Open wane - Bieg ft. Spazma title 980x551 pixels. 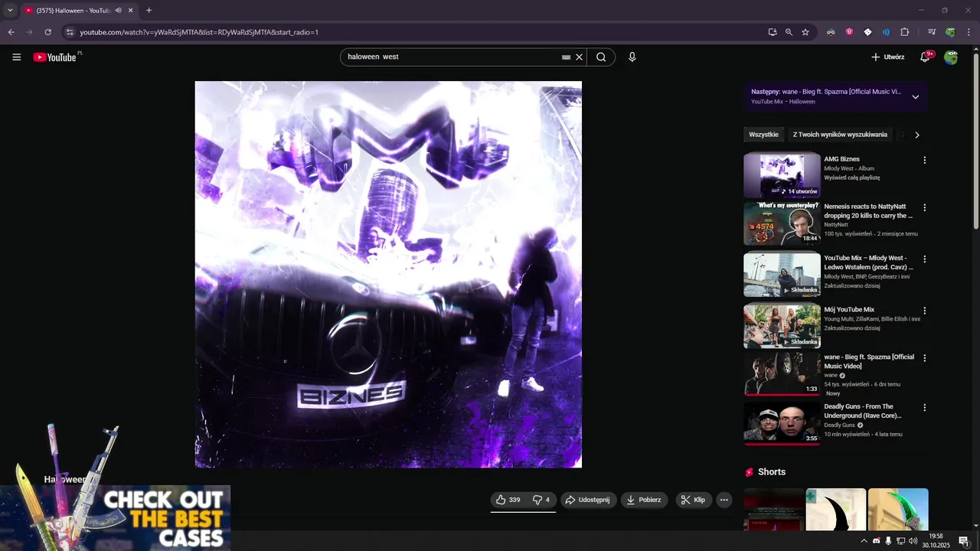pos(869,361)
